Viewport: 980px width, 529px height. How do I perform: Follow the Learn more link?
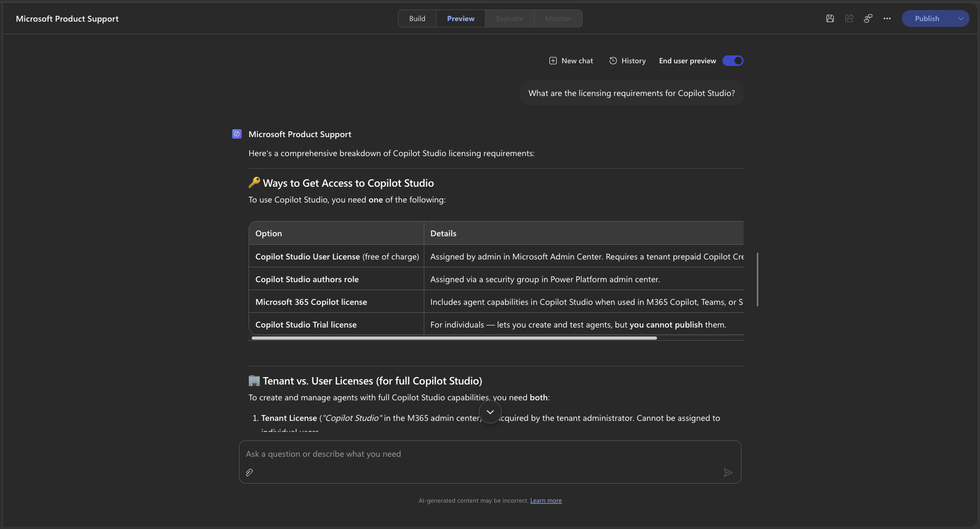[546, 501]
